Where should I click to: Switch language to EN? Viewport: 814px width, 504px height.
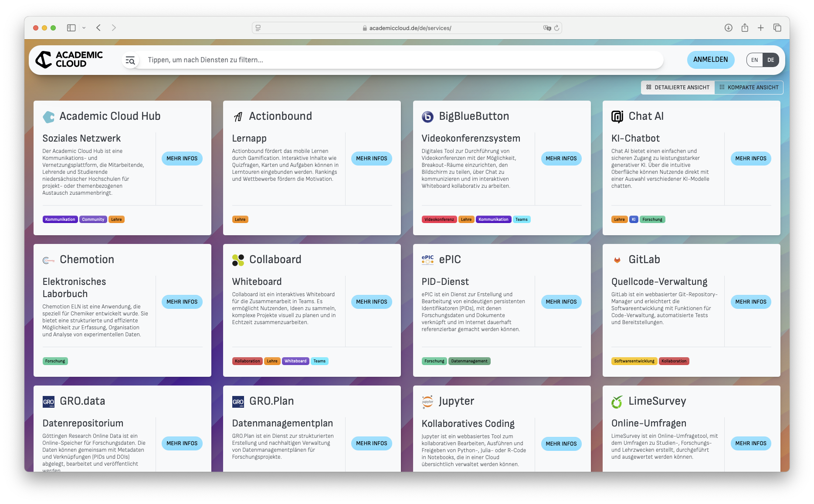755,60
